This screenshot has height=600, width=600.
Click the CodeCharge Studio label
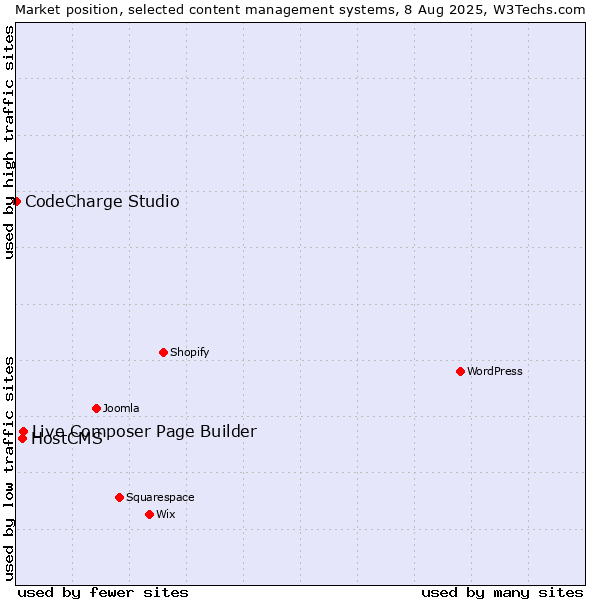(102, 201)
